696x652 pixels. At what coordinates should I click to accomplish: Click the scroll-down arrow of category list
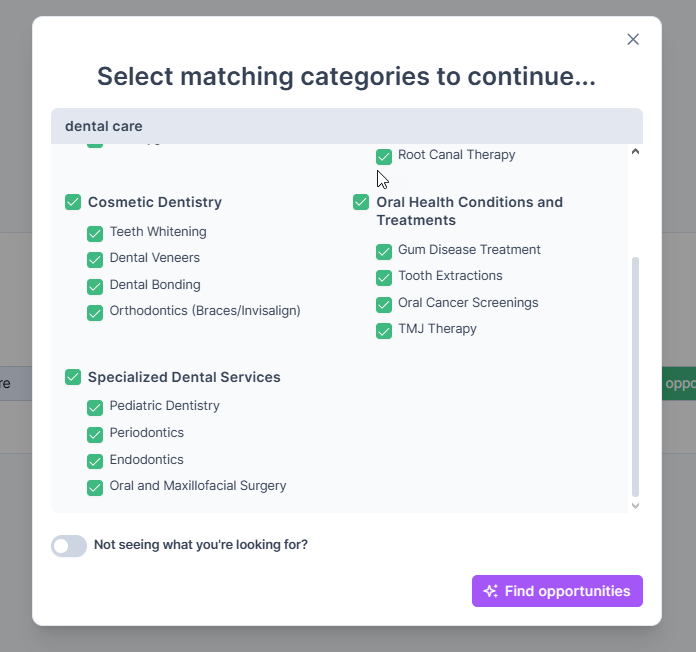point(635,506)
